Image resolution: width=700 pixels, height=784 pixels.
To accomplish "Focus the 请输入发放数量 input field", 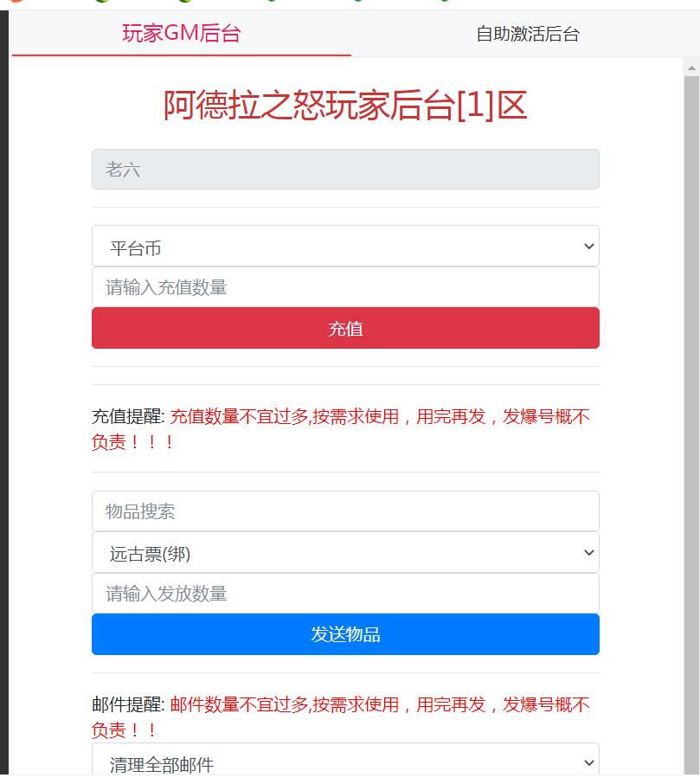I will pyautogui.click(x=345, y=594).
